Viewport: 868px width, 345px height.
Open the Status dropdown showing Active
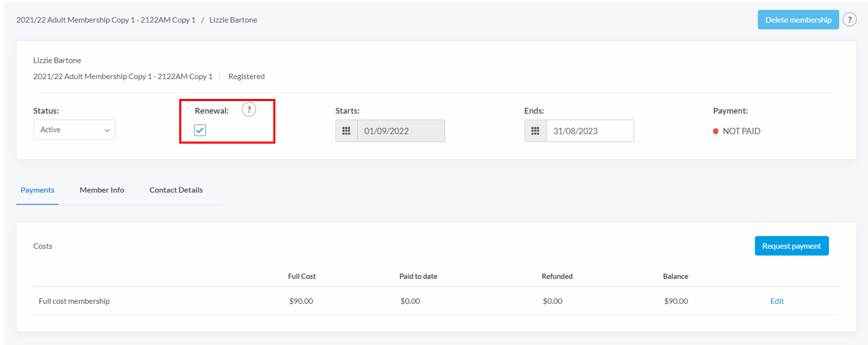click(74, 130)
